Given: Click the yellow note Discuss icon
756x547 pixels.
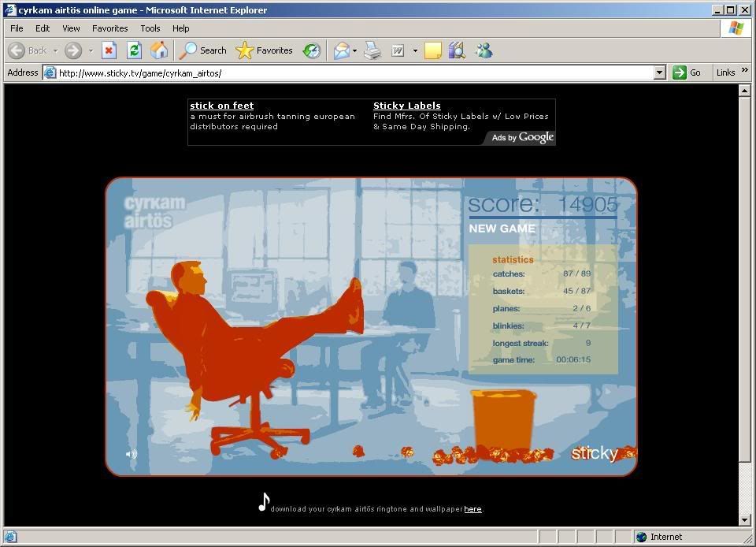Looking at the screenshot, I should tap(432, 50).
